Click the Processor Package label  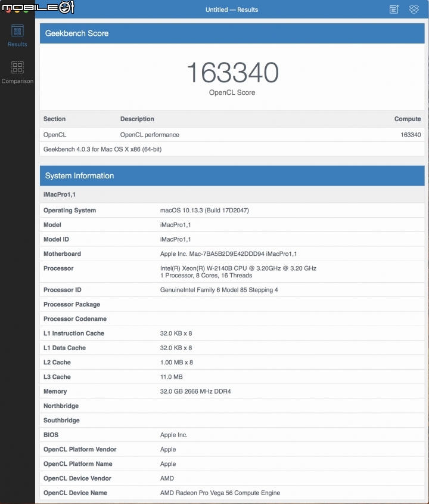click(x=72, y=304)
